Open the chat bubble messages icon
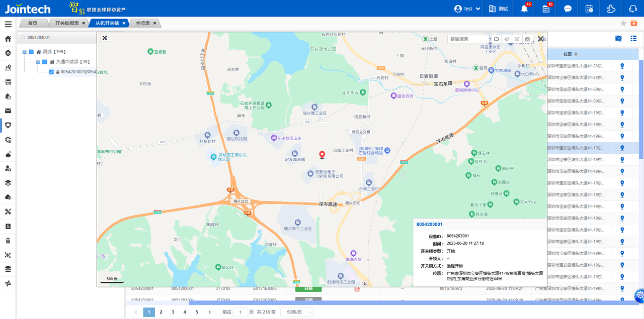 click(x=568, y=9)
